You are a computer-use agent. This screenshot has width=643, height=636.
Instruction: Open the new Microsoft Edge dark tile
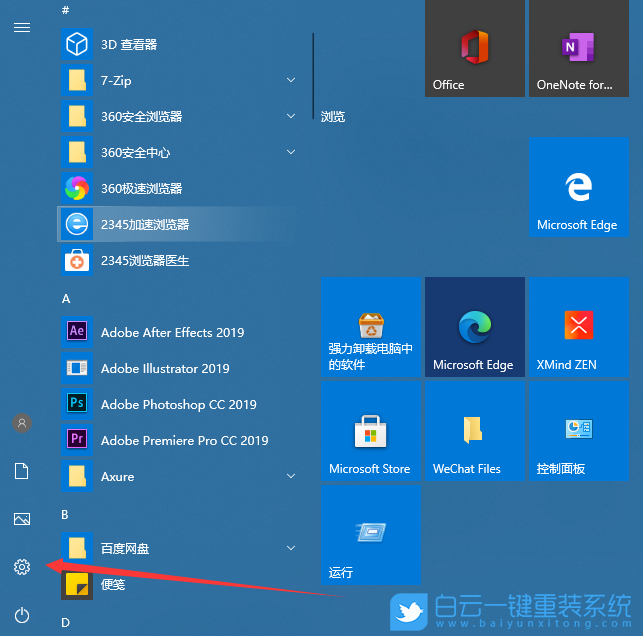coord(475,327)
